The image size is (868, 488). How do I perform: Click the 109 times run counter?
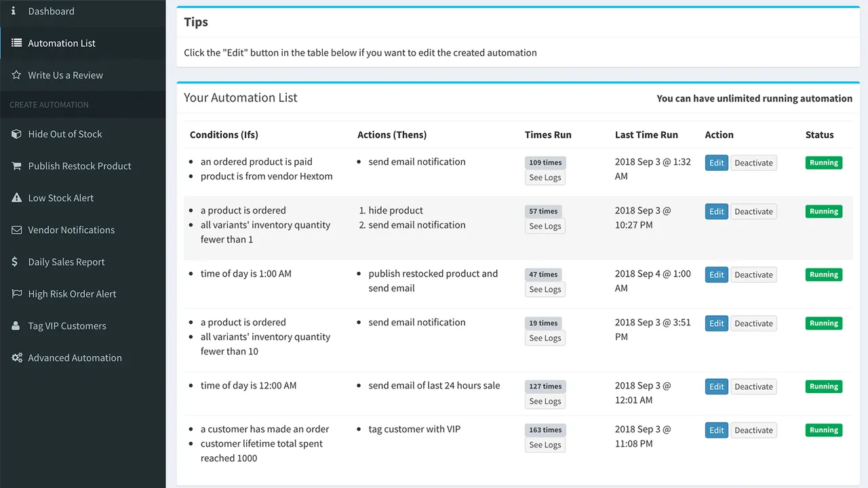pyautogui.click(x=545, y=162)
